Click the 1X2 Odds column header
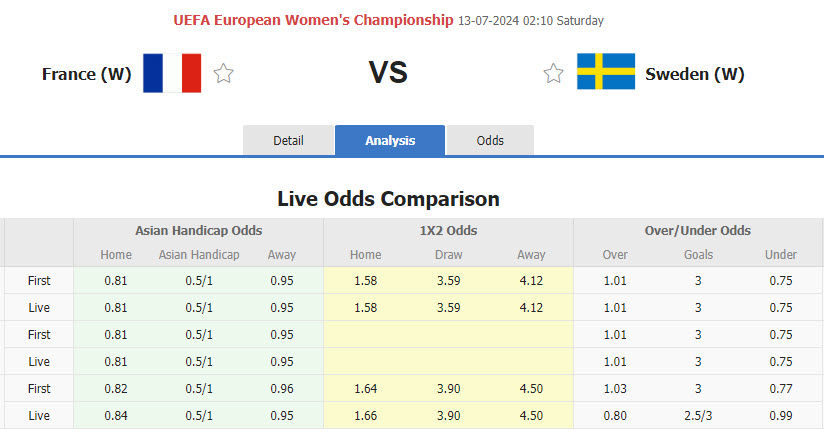Image resolution: width=824 pixels, height=434 pixels. pos(448,230)
